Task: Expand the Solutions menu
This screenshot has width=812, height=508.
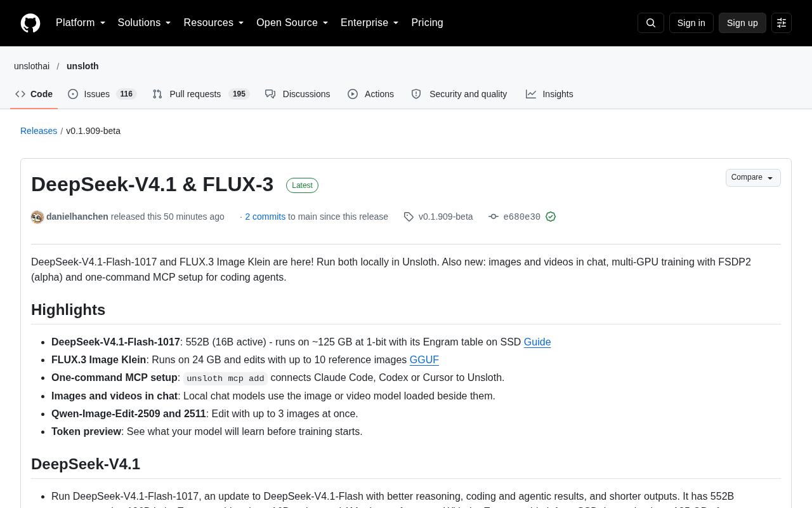Action: [145, 23]
